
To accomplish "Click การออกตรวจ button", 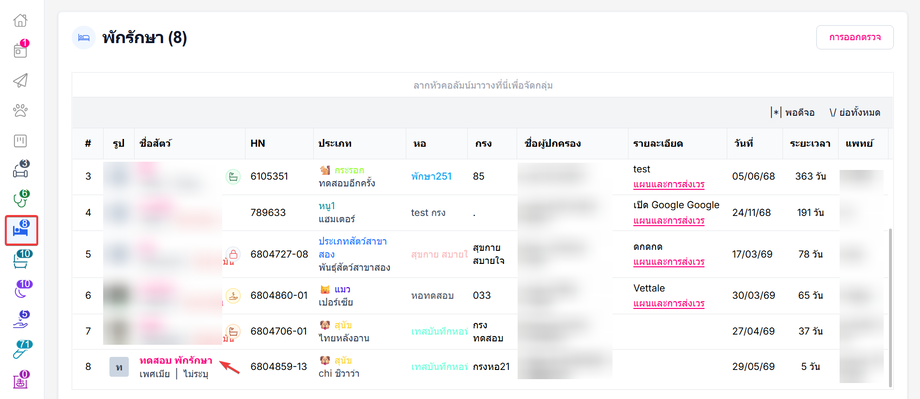I will [x=854, y=38].
